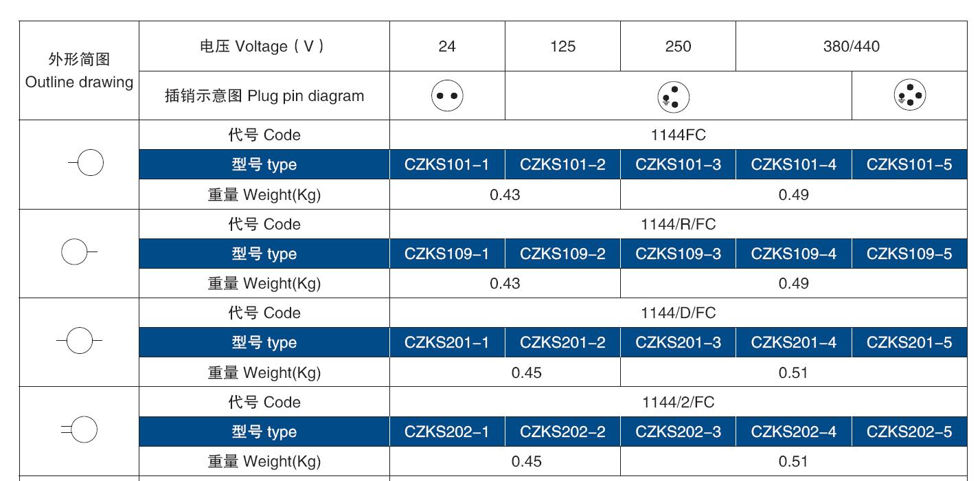Image resolution: width=980 pixels, height=481 pixels.
Task: Select the CZKS101-1 type cell
Action: [447, 165]
